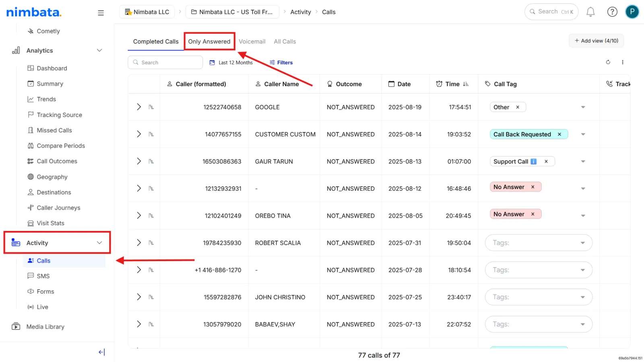Open Nimbata LLC breadcrumb

pyautogui.click(x=147, y=12)
